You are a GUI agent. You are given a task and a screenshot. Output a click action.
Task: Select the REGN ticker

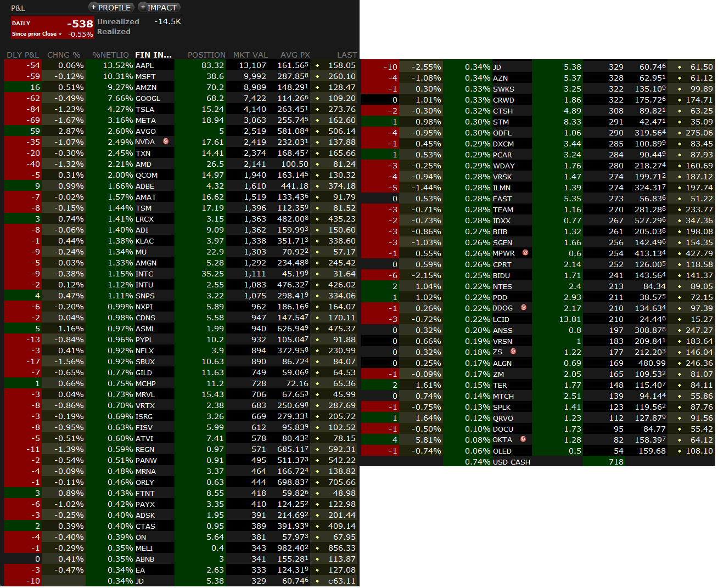click(x=145, y=449)
